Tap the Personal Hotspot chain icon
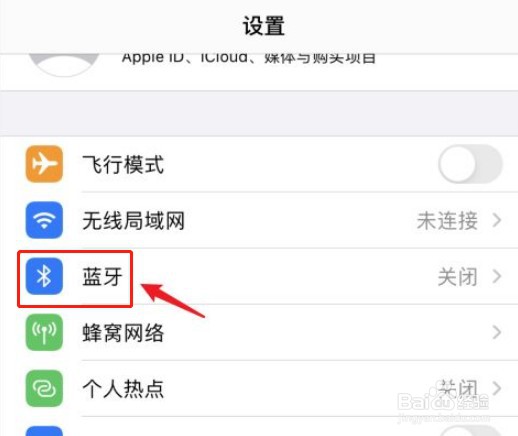The image size is (518, 436). [44, 388]
